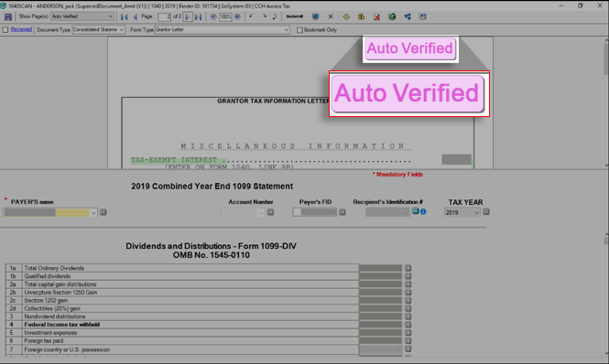Go to the previous page

click(136, 16)
